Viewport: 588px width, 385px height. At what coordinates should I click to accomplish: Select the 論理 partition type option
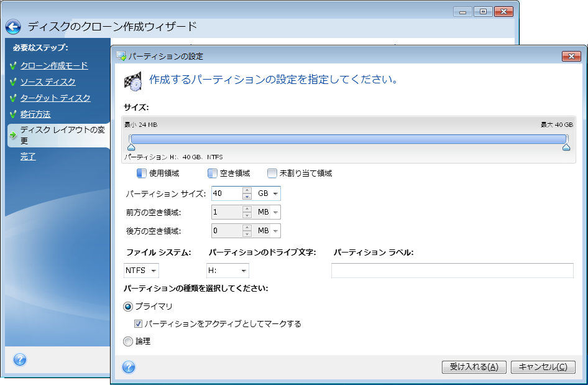[x=129, y=341]
